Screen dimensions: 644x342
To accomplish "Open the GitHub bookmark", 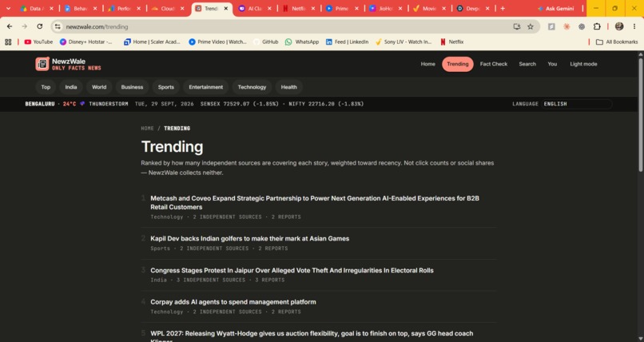I will tap(266, 42).
